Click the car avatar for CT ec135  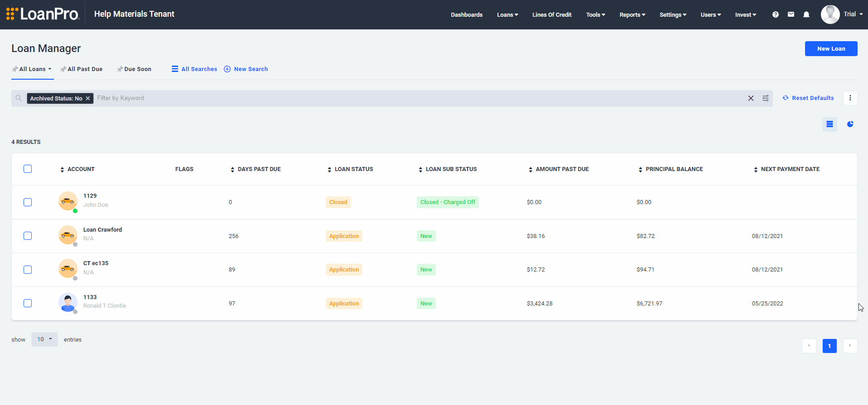coord(68,268)
